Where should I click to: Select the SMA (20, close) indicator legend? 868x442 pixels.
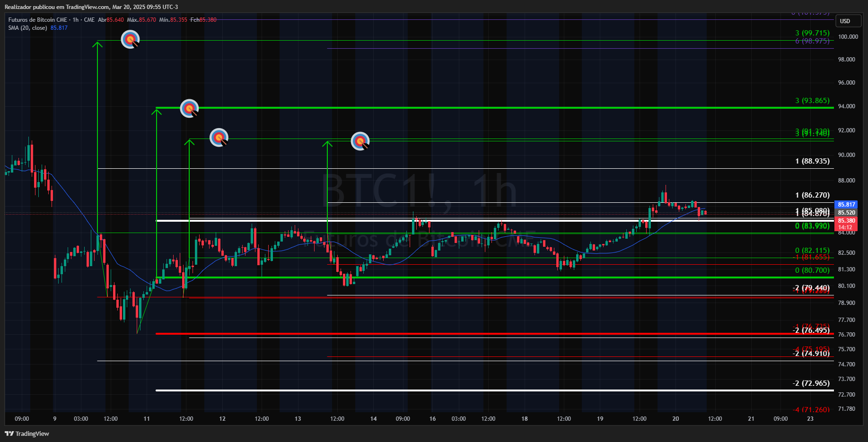27,28
